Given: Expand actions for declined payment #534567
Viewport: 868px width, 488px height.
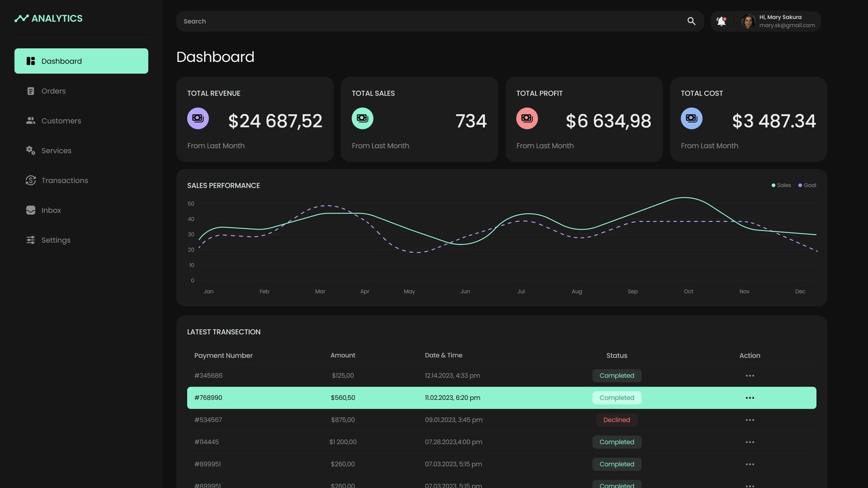Looking at the screenshot, I should (750, 420).
